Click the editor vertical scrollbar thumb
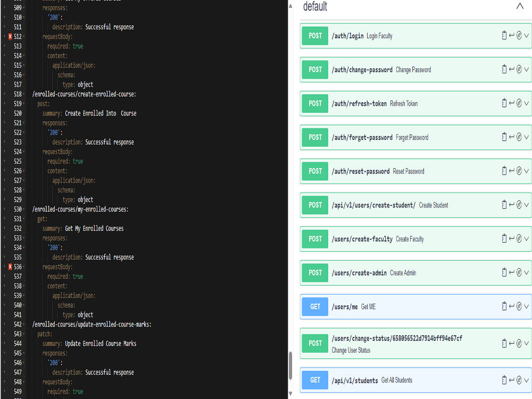This screenshot has width=532, height=399. pyautogui.click(x=290, y=366)
